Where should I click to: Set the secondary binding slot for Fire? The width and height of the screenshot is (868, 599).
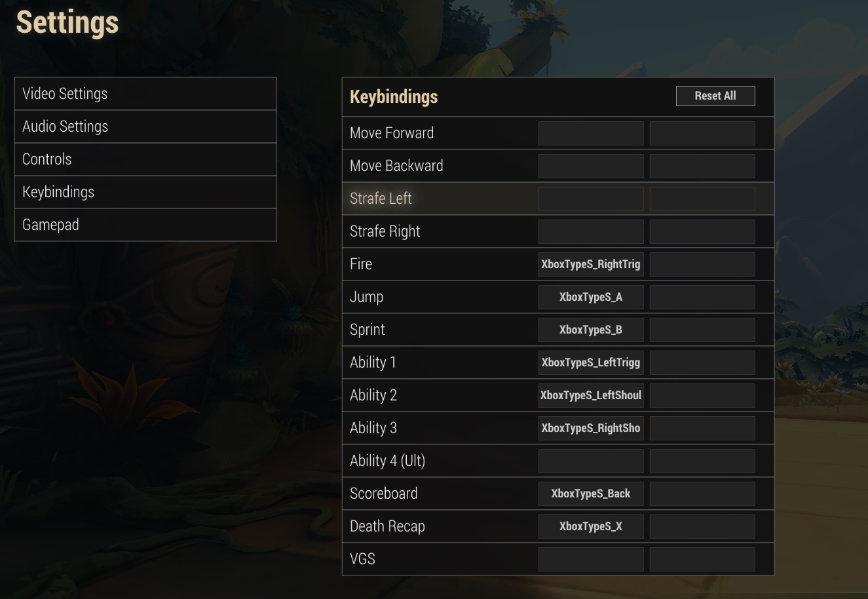702,264
